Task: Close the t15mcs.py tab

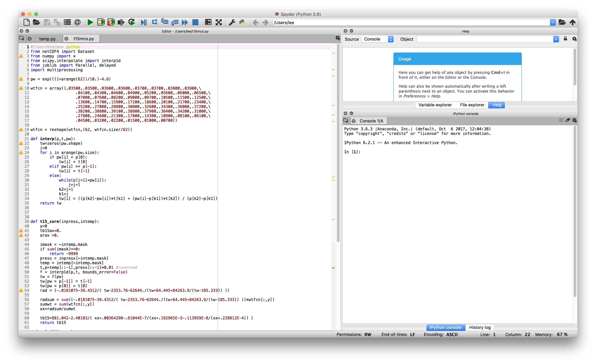Action: [66, 39]
